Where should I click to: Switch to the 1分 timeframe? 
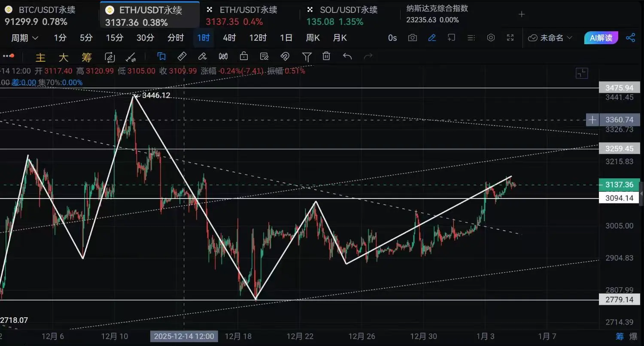(60, 38)
